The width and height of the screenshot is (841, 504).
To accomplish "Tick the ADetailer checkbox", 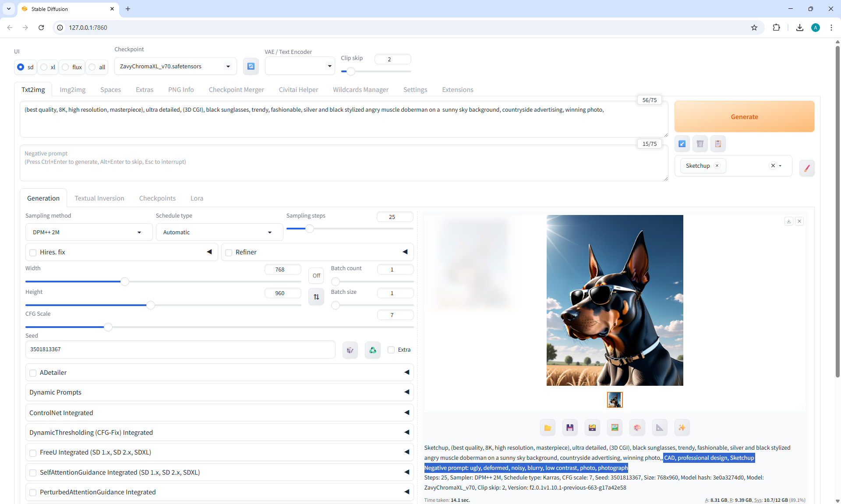I will (33, 373).
